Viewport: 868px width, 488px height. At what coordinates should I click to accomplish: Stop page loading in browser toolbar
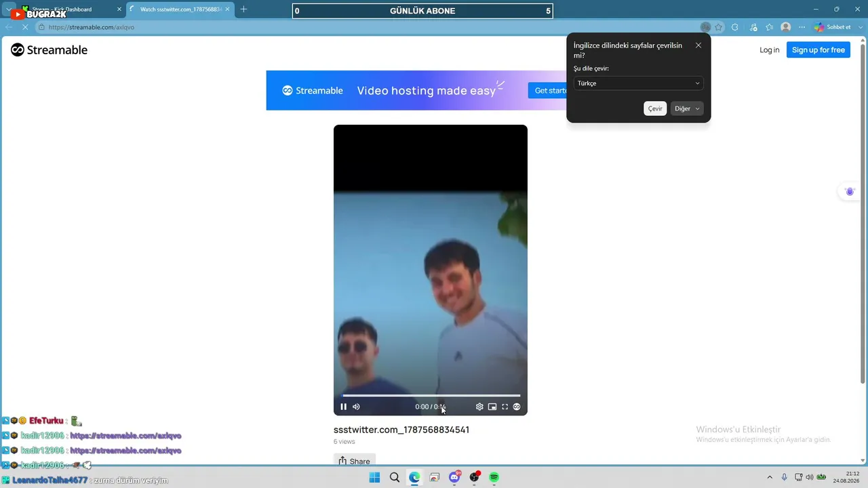tap(24, 27)
